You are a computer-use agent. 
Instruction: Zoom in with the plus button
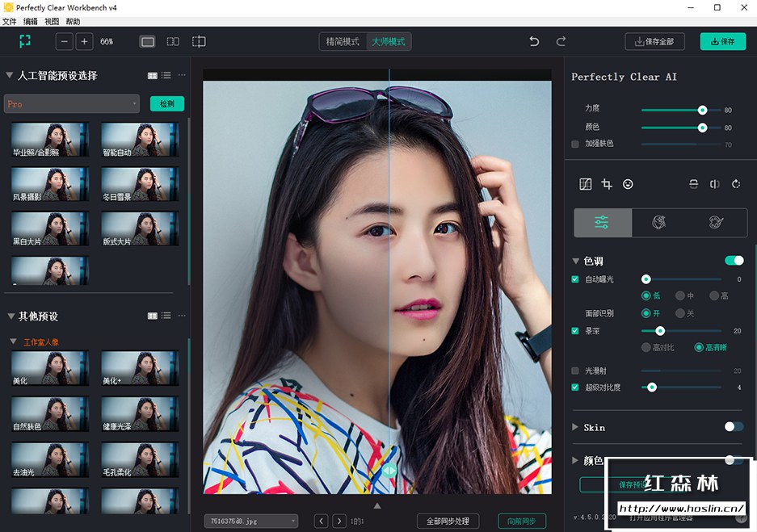point(84,41)
